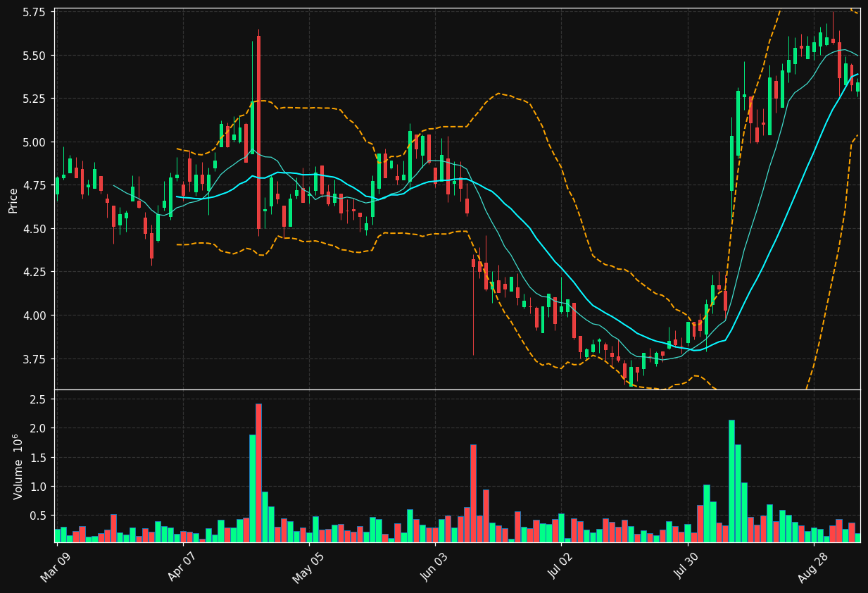This screenshot has height=593, width=868.
Task: Click the May 05 date label
Action: (x=308, y=567)
